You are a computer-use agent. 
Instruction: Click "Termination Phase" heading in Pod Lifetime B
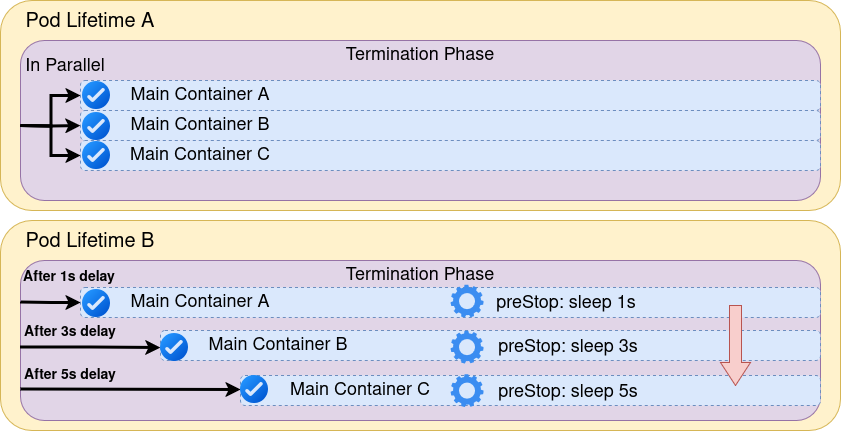pyautogui.click(x=420, y=274)
